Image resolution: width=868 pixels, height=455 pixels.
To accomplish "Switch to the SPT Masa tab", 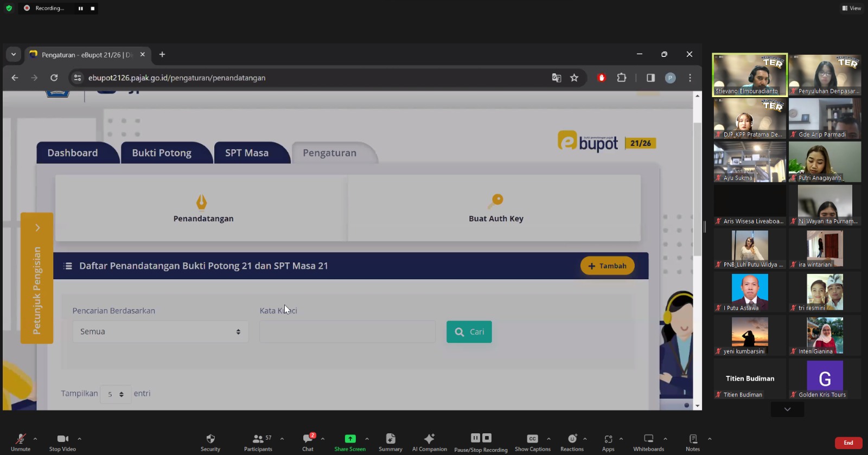I will pyautogui.click(x=247, y=153).
